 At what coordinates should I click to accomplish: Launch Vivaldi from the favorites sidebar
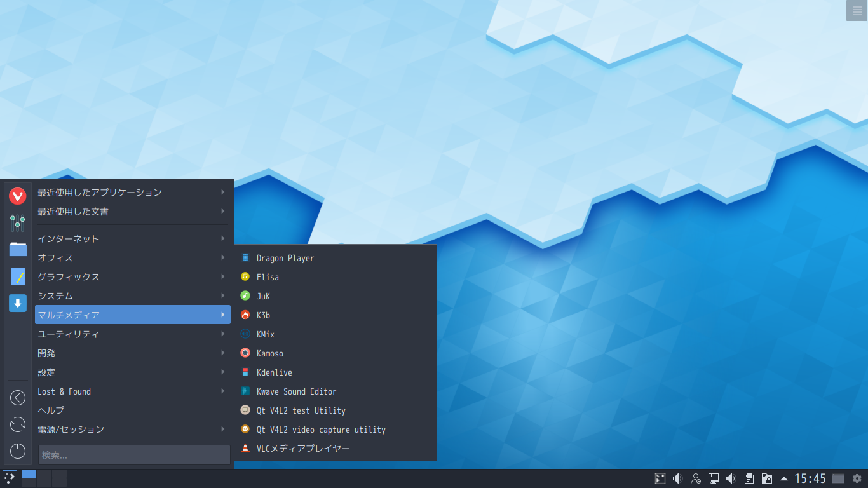coord(18,196)
